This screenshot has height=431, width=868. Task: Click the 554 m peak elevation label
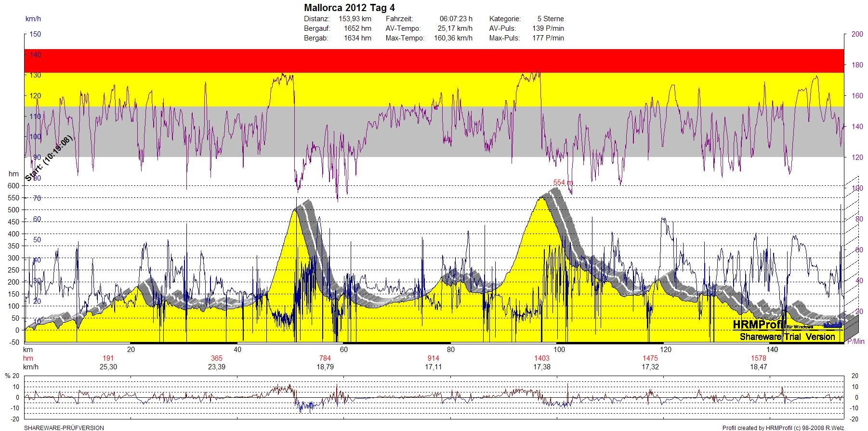click(563, 183)
